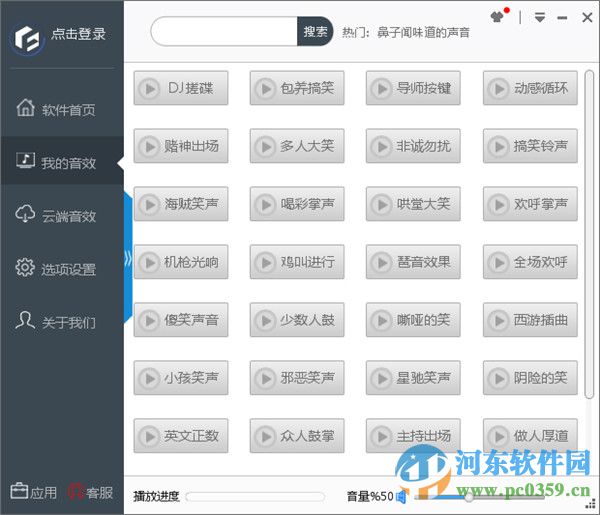Minimize the sound effects window
Image resolution: width=600 pixels, height=515 pixels.
pos(562,18)
